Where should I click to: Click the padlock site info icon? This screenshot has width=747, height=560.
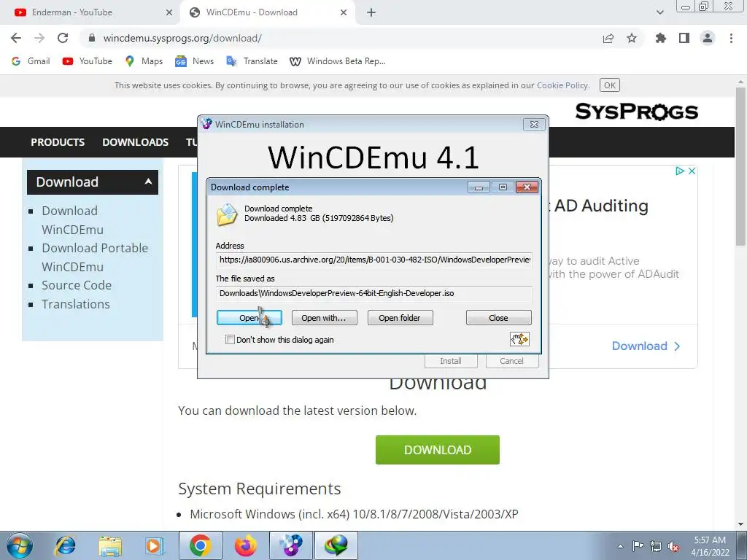tap(92, 38)
